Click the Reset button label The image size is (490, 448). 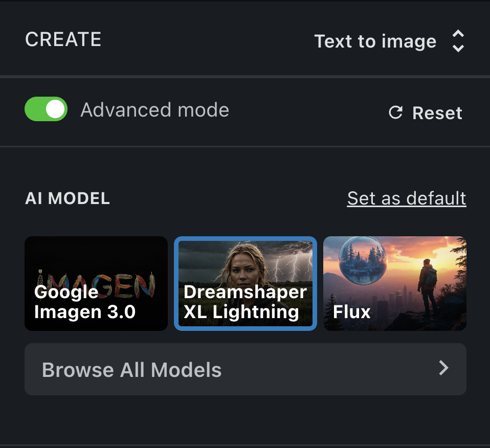coord(437,113)
